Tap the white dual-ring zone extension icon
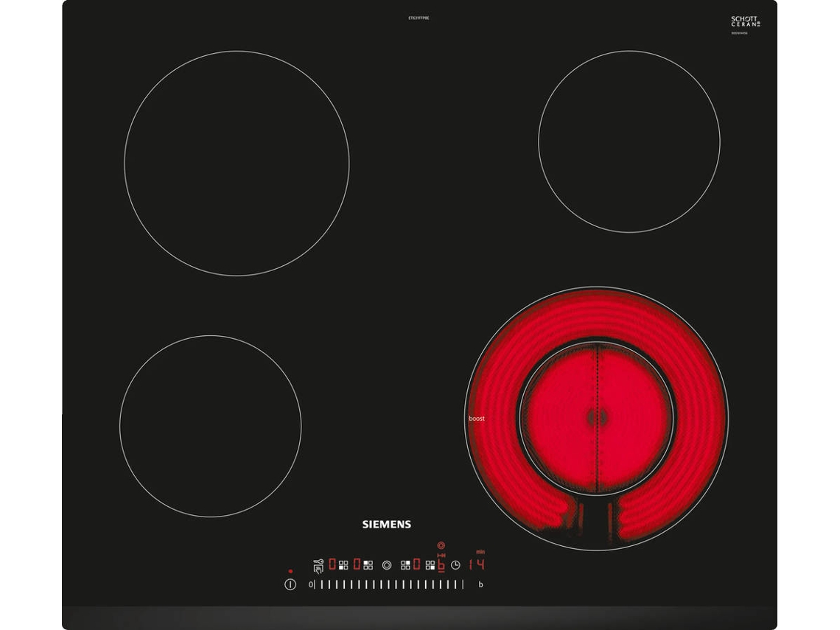Viewport: 840px width, 630px height. (387, 565)
